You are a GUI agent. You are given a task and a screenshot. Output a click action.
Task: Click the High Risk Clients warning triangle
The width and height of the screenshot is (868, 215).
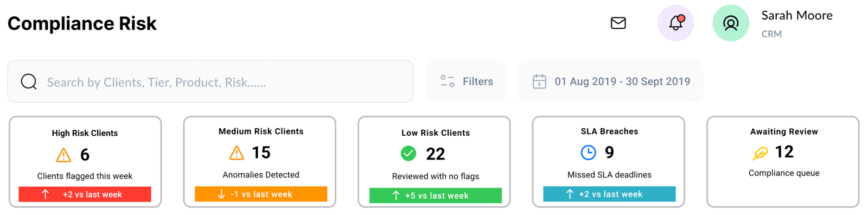coord(63,155)
